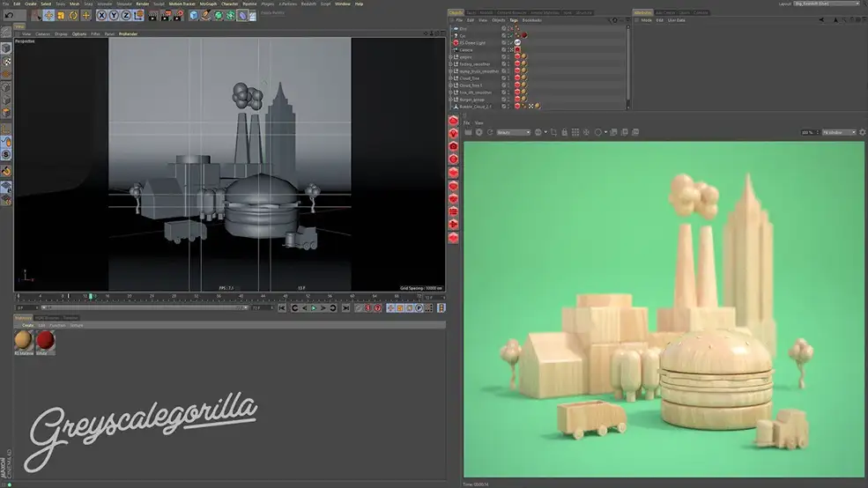The width and height of the screenshot is (868, 488).
Task: Open Tags menu in Object Manager
Action: (514, 20)
